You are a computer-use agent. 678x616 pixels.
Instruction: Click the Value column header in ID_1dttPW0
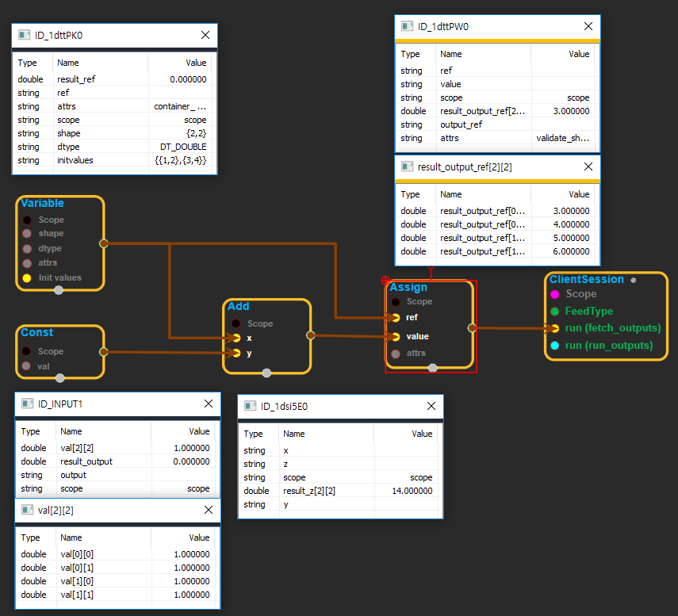pos(579,54)
